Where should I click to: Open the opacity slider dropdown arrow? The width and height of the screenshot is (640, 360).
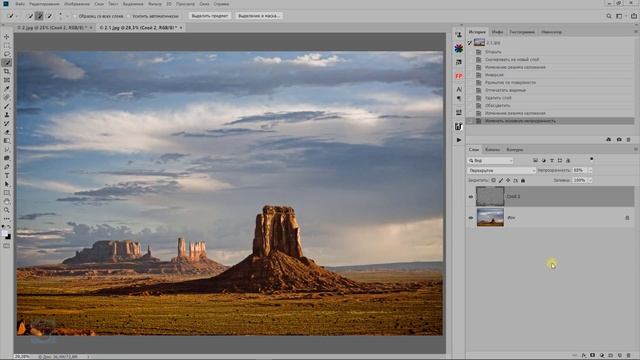tap(590, 170)
